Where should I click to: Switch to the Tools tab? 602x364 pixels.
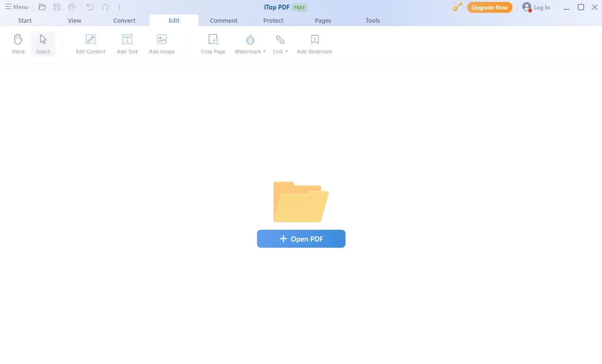point(373,21)
